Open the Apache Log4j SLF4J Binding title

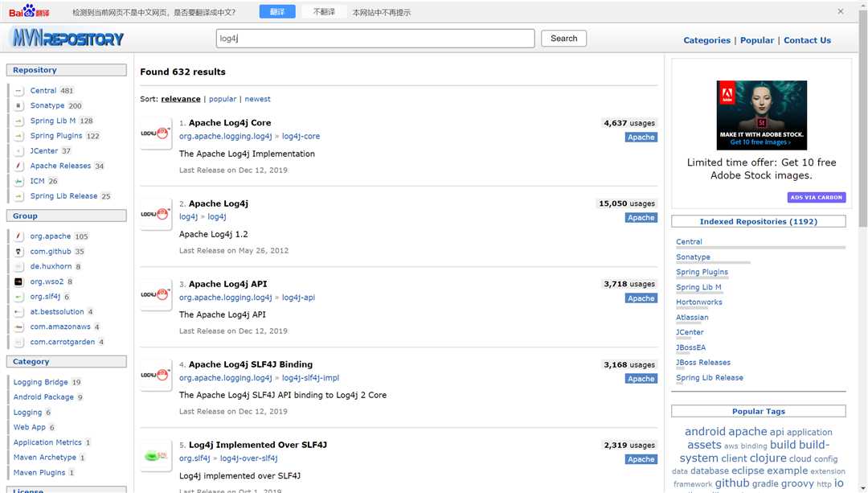pyautogui.click(x=250, y=364)
